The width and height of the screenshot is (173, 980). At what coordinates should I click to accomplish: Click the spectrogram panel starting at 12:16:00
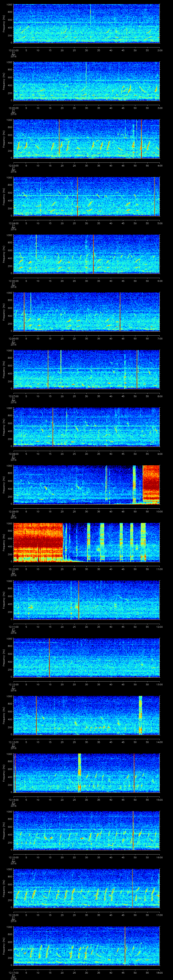point(86,888)
